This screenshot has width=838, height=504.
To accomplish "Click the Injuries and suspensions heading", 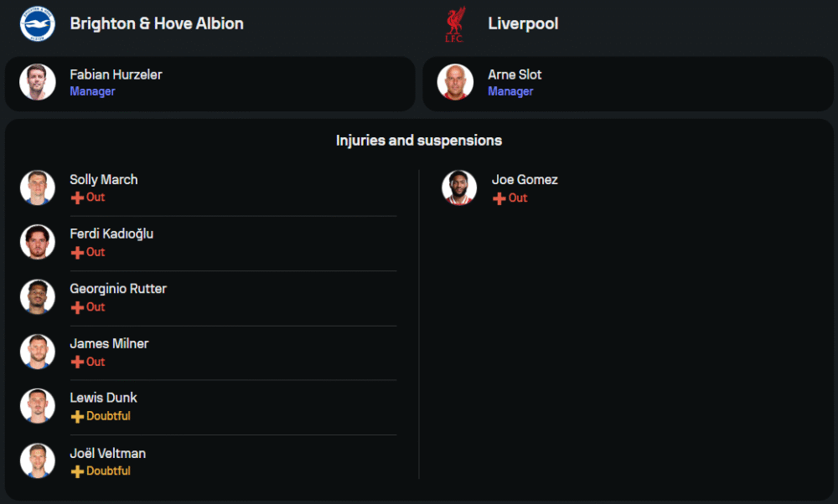I will click(419, 141).
